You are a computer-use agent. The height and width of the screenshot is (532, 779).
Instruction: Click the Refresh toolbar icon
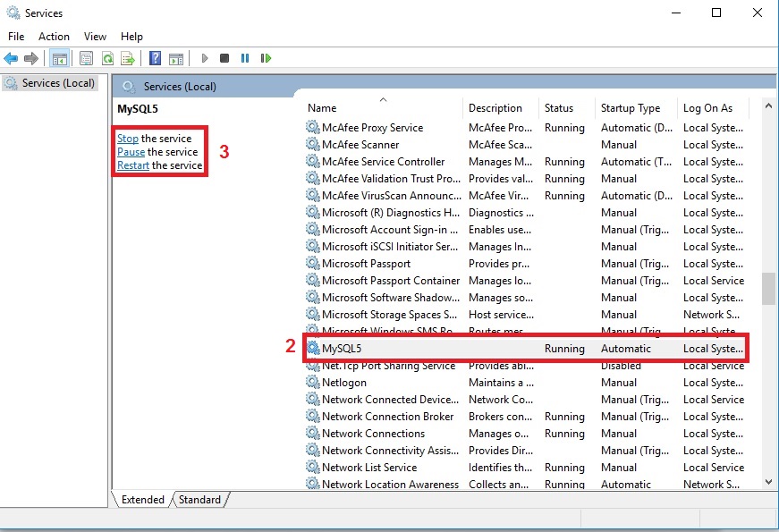pos(107,58)
